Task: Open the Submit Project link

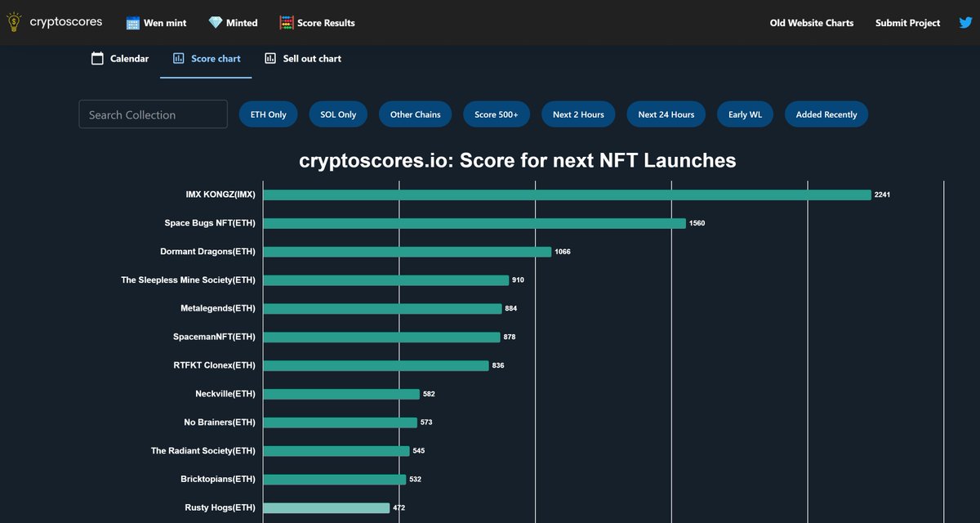Action: tap(907, 23)
